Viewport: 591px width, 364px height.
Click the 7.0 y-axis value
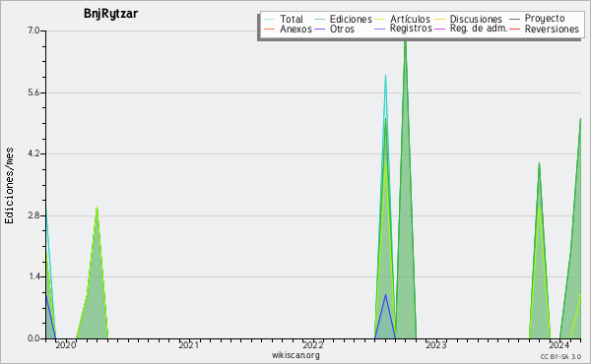point(33,30)
